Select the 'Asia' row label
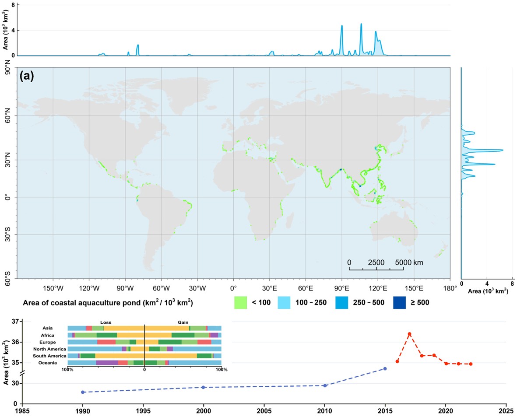The width and height of the screenshot is (517, 420). click(48, 328)
